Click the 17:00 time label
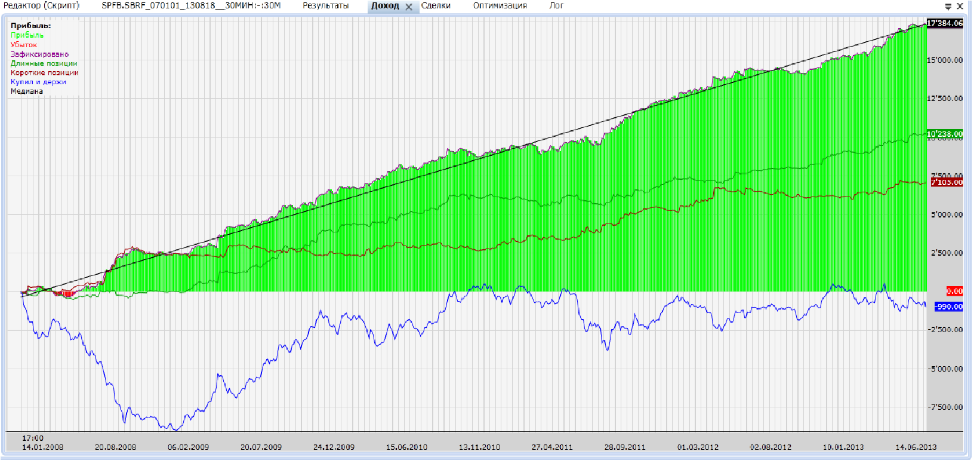 (x=33, y=438)
